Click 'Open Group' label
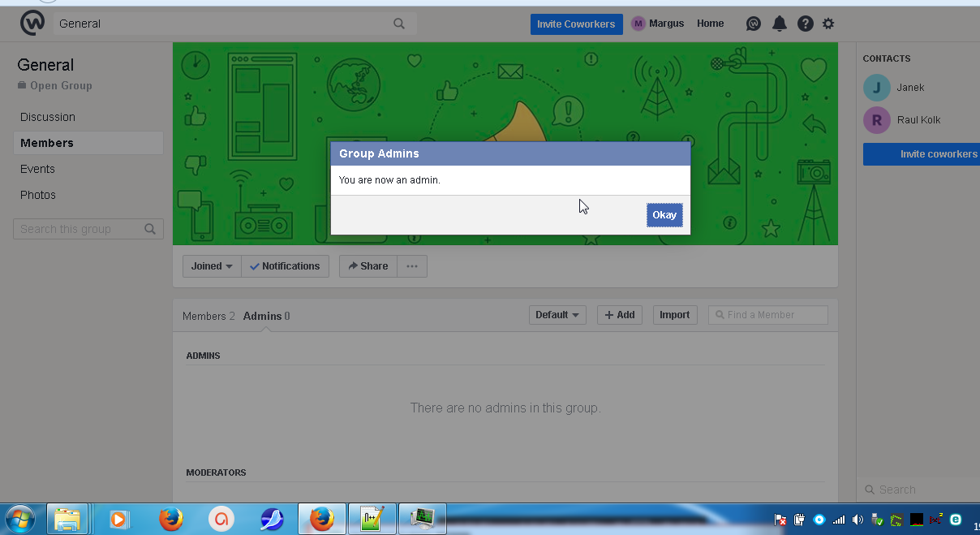The height and width of the screenshot is (535, 980). [x=61, y=86]
